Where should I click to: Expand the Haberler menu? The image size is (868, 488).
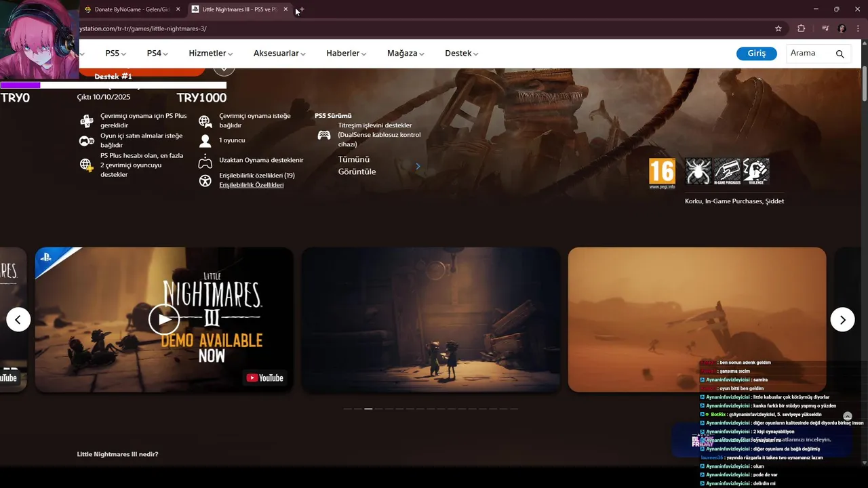[347, 54]
